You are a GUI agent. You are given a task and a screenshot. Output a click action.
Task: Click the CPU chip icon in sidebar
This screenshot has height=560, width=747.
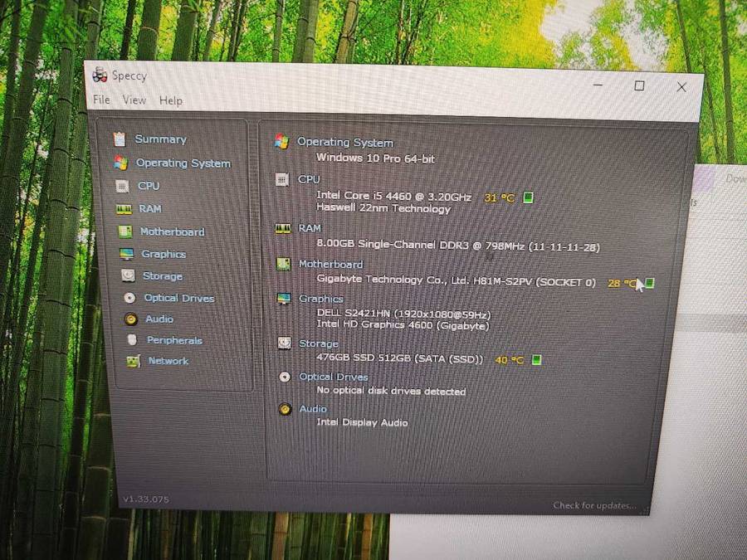tap(122, 186)
